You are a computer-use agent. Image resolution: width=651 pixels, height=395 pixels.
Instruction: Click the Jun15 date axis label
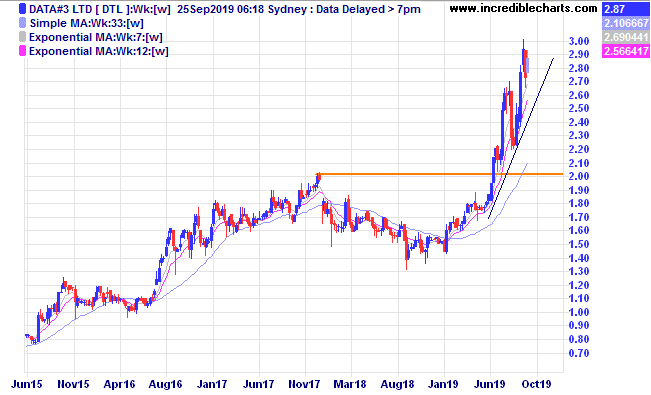[27, 384]
